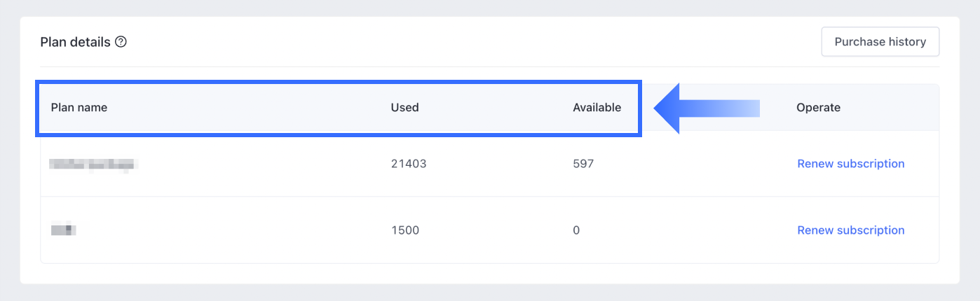This screenshot has width=980, height=301.
Task: Click the available value 597
Action: tap(583, 164)
